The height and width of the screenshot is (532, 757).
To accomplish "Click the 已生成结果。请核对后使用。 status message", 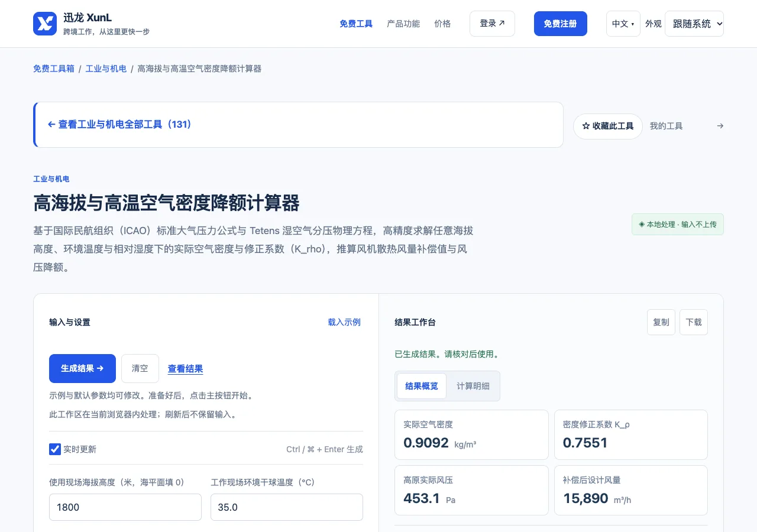I will tap(448, 355).
